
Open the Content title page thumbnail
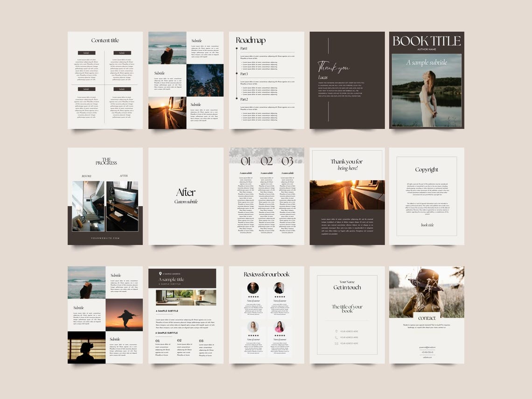[105, 80]
